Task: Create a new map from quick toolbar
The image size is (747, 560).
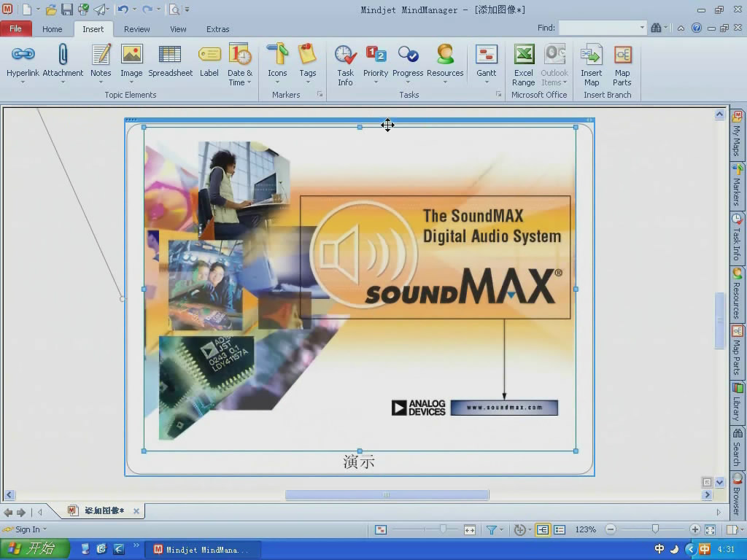Action: tap(27, 9)
